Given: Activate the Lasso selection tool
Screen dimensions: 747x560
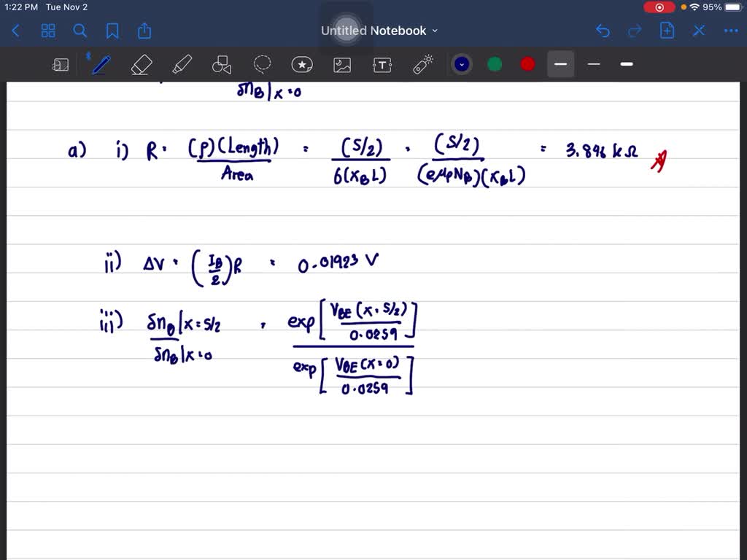Looking at the screenshot, I should click(x=262, y=64).
